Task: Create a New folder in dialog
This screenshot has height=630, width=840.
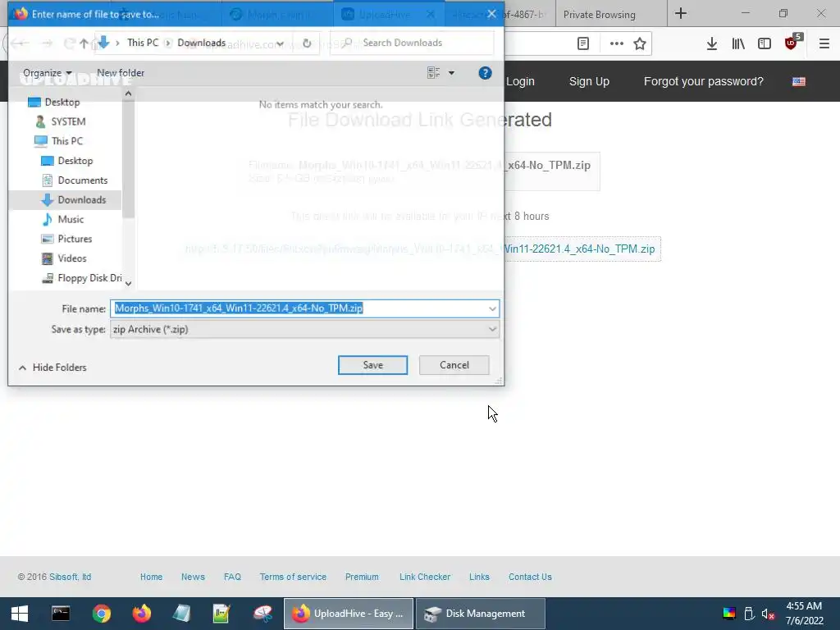Action: tap(121, 73)
